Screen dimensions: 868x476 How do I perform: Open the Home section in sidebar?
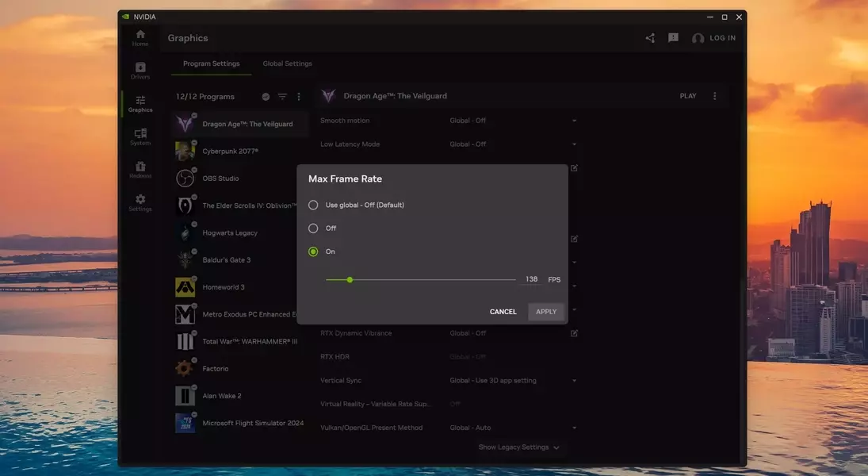click(x=140, y=37)
